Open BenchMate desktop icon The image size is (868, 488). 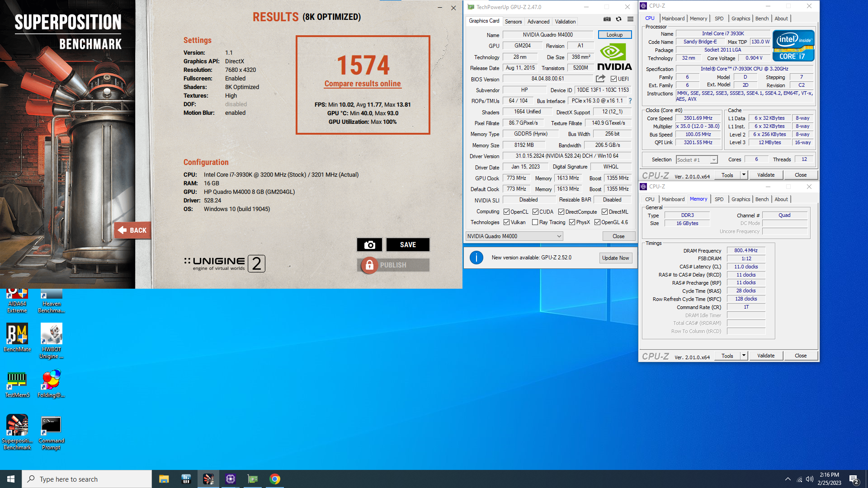point(17,338)
